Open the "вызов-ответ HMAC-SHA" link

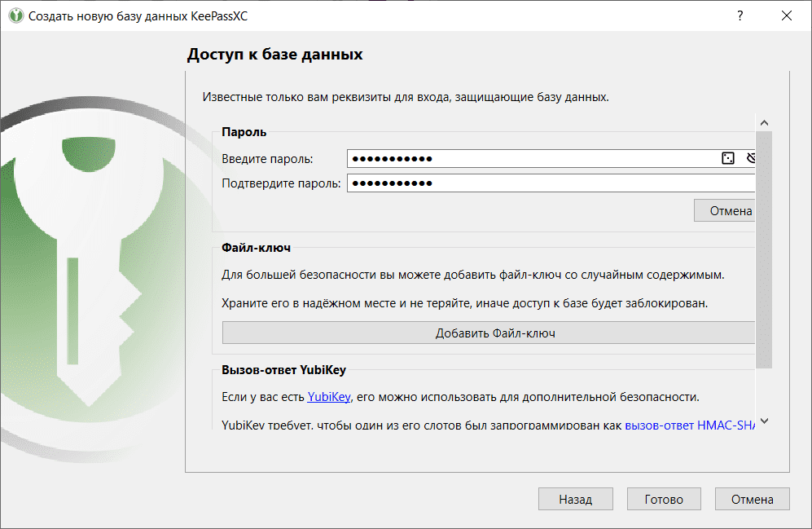690,425
